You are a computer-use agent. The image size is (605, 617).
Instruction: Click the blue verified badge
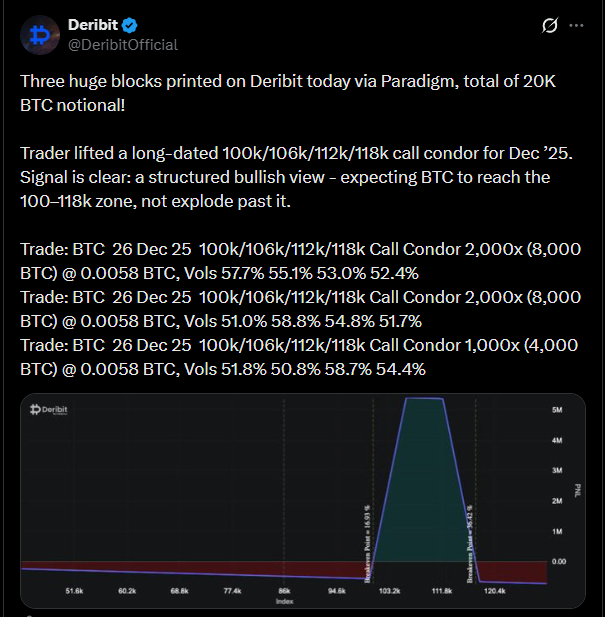[129, 25]
